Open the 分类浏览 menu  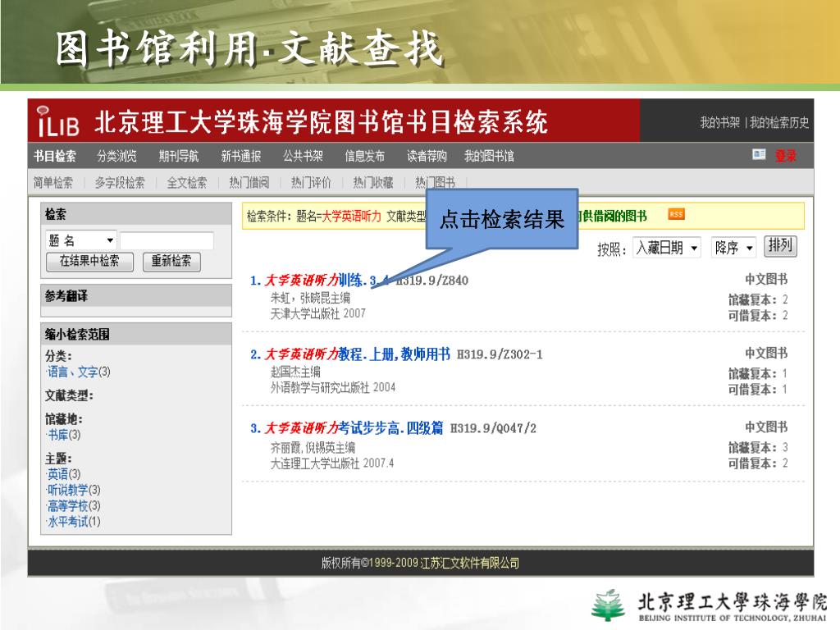tap(116, 156)
